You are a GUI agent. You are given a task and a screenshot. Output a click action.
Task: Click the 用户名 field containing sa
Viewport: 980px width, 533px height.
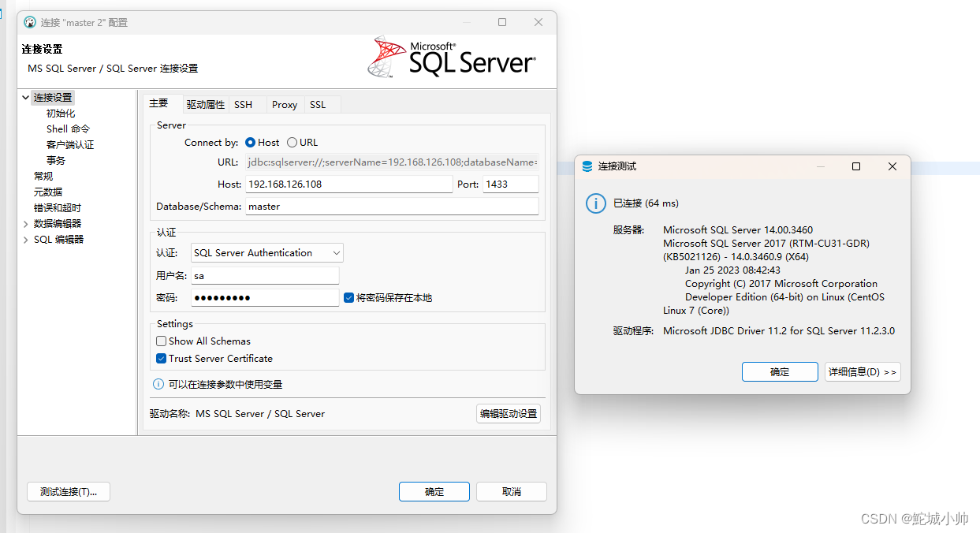(265, 275)
